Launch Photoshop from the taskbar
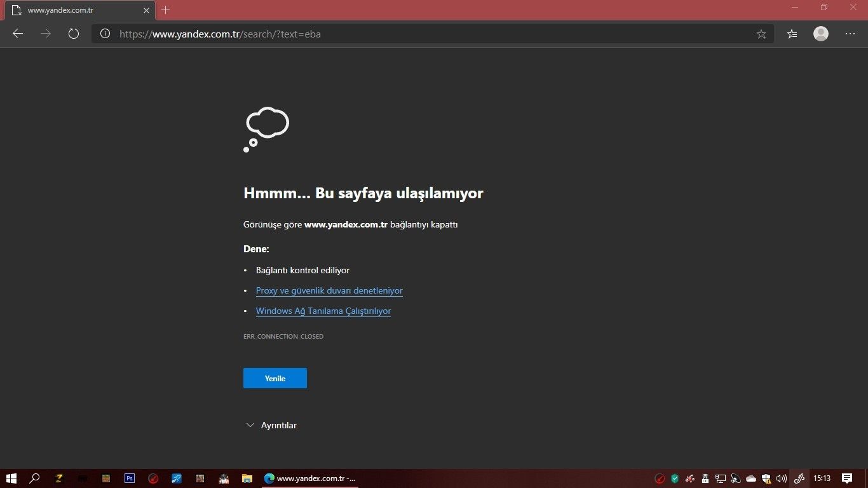The image size is (868, 488). (x=130, y=478)
